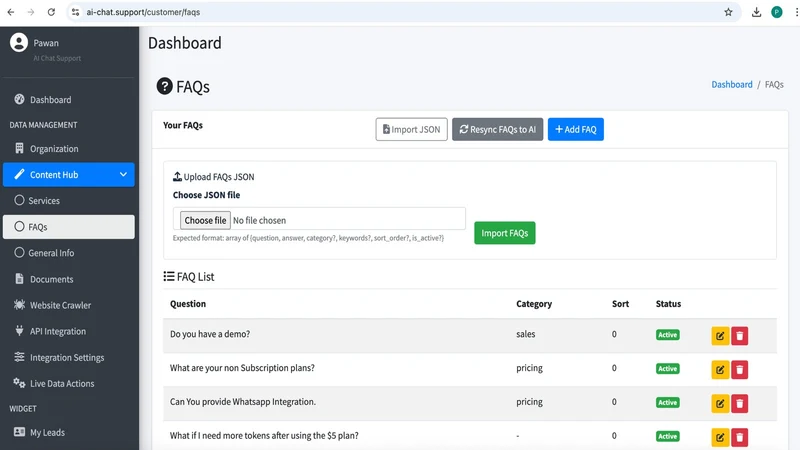Reload the page with refresh icon
Viewport: 800px width, 450px height.
pos(51,12)
